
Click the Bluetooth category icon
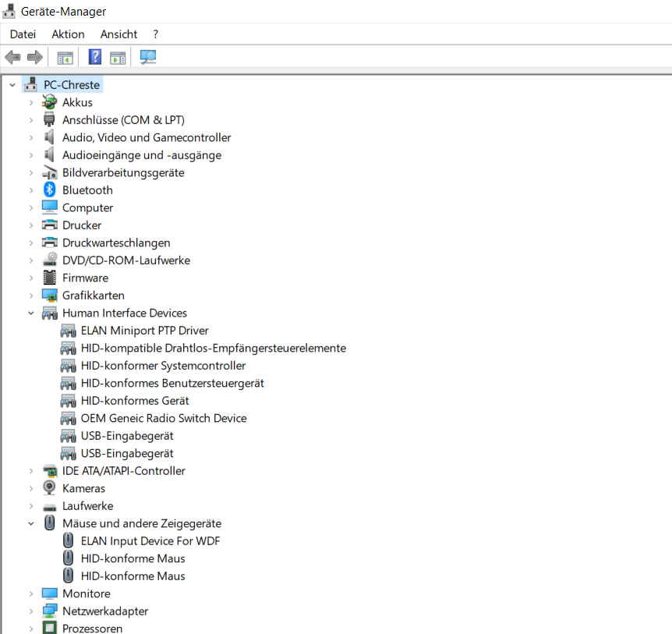pos(50,190)
